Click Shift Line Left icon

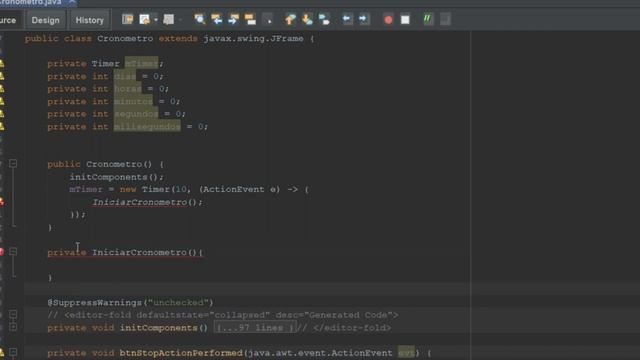click(347, 19)
